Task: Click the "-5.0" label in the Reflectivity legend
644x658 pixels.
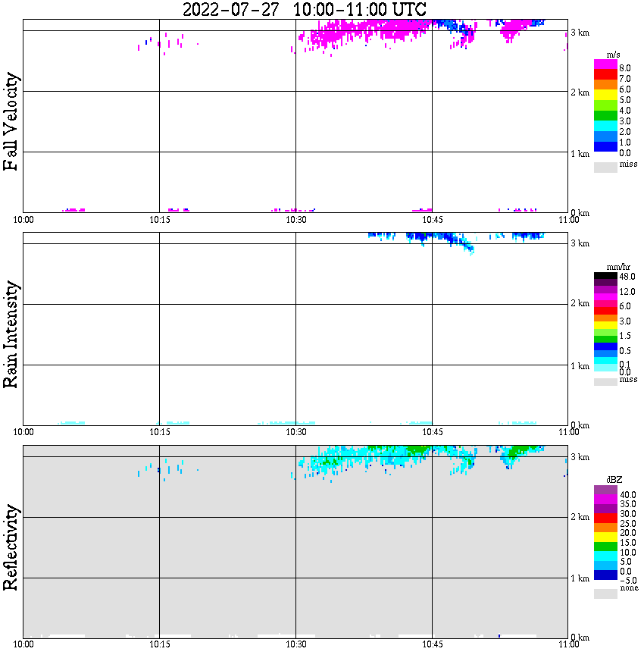Action: (628, 581)
